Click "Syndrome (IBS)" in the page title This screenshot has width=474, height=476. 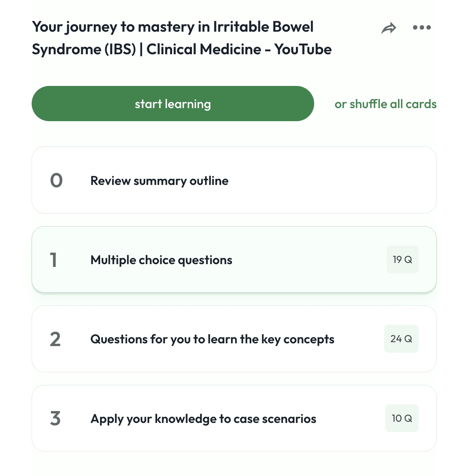(83, 50)
